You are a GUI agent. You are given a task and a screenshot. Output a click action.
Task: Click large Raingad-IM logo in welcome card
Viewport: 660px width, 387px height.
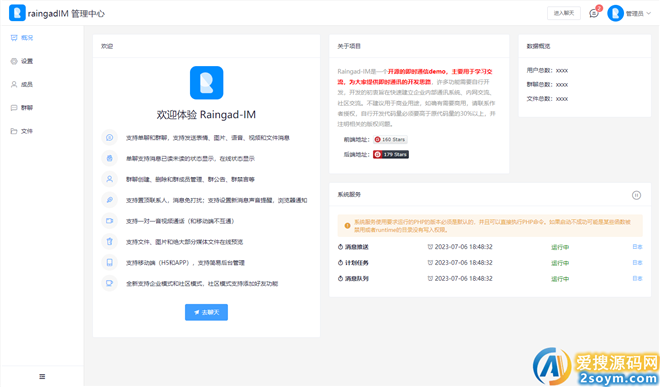click(x=206, y=83)
